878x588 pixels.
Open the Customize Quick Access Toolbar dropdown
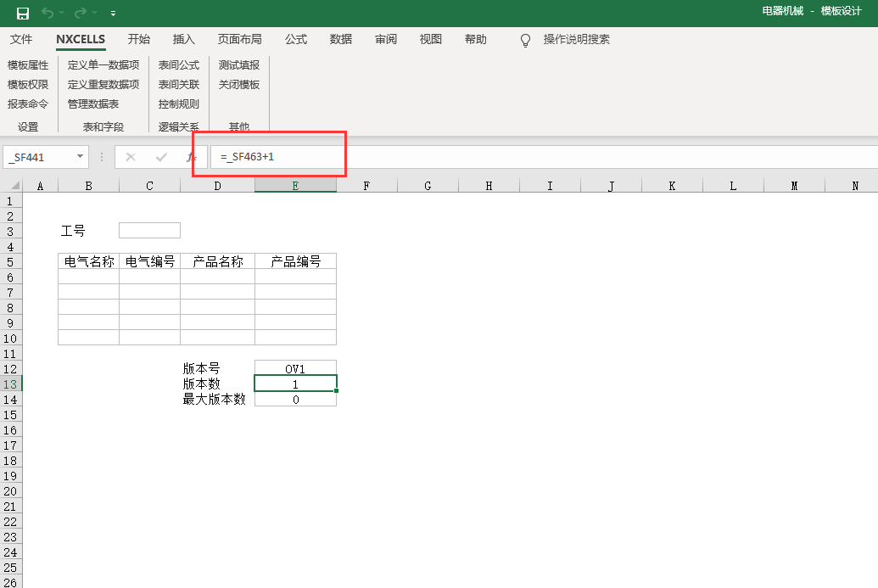(x=114, y=14)
